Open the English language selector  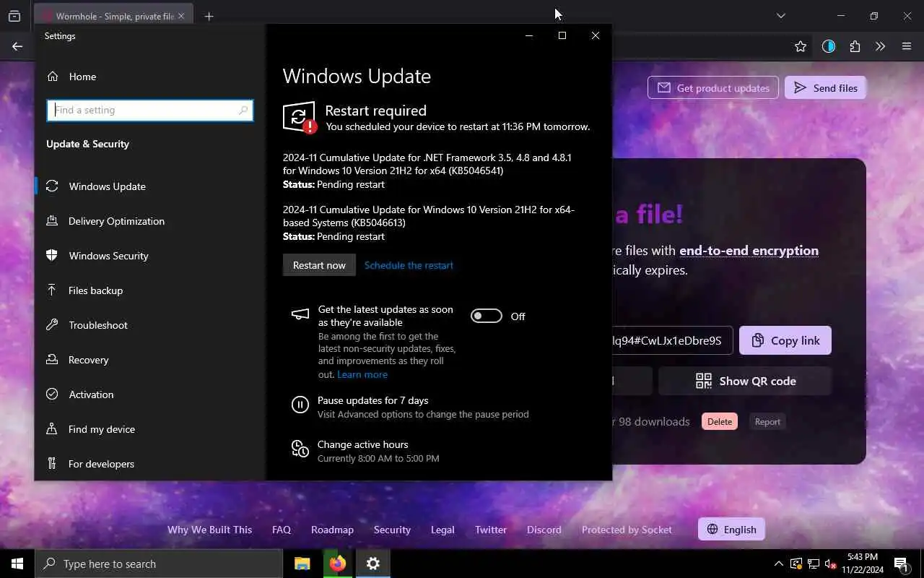point(731,530)
